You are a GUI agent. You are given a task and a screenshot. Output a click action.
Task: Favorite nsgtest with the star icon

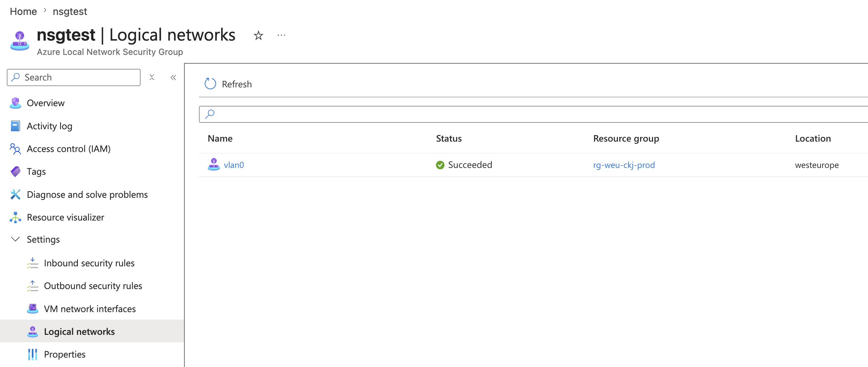pyautogui.click(x=258, y=35)
